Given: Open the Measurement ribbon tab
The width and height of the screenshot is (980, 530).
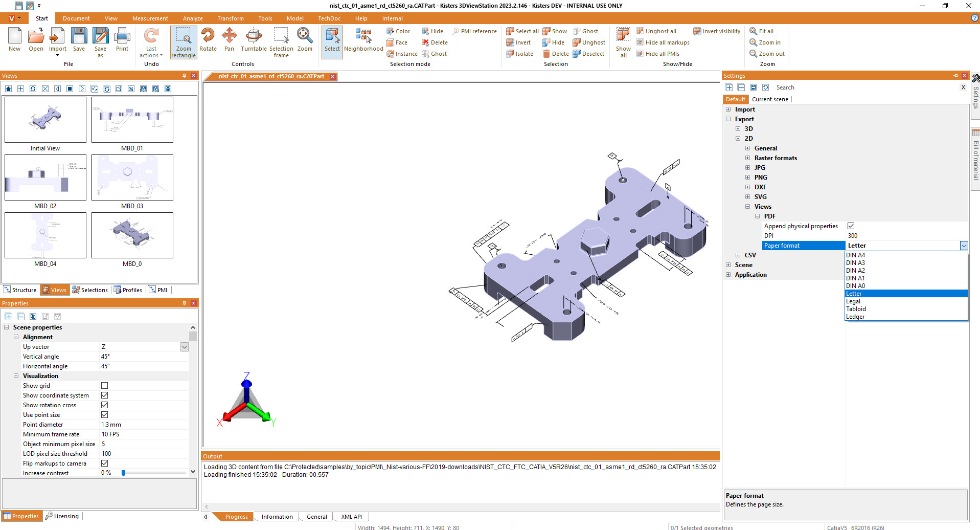Looking at the screenshot, I should (x=150, y=18).
